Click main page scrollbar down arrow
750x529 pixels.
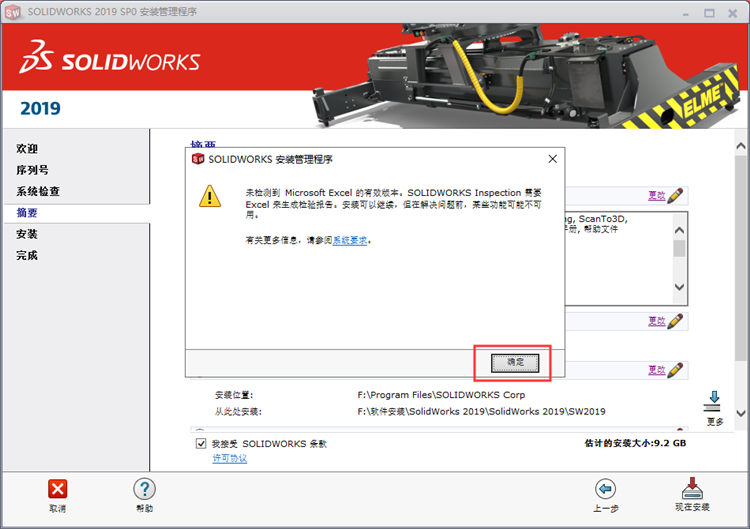tap(740, 413)
